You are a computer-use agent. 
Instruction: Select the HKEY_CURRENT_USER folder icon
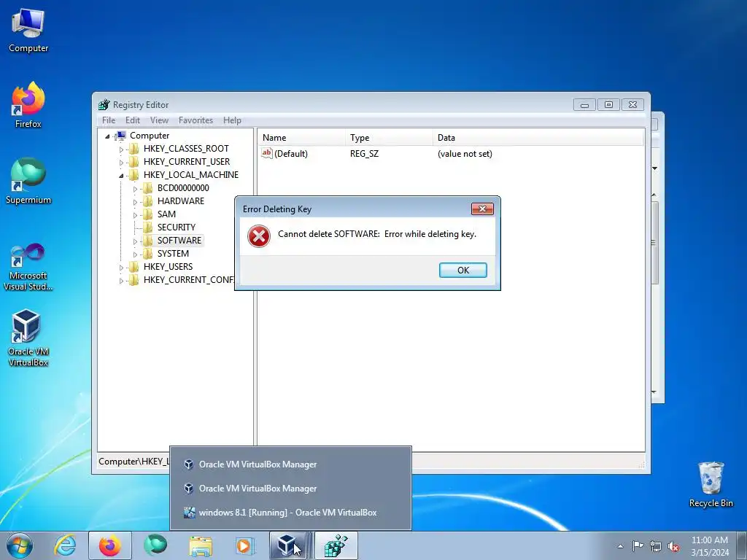(x=134, y=162)
